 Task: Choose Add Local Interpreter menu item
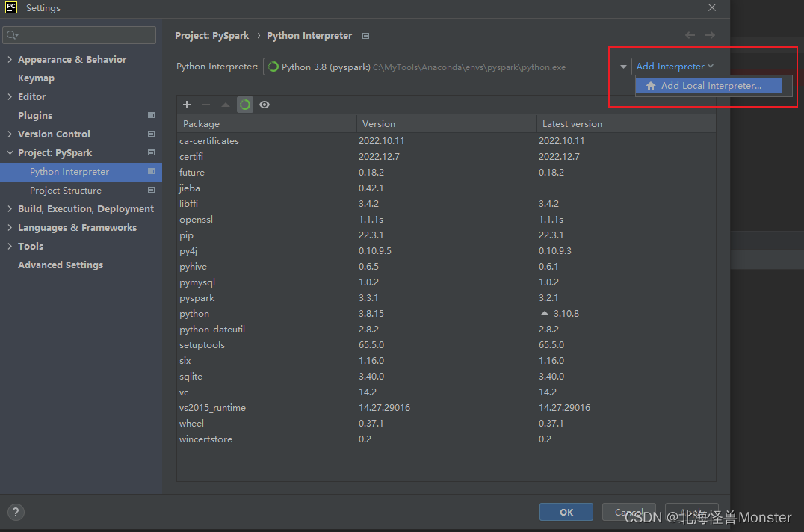pyautogui.click(x=708, y=86)
